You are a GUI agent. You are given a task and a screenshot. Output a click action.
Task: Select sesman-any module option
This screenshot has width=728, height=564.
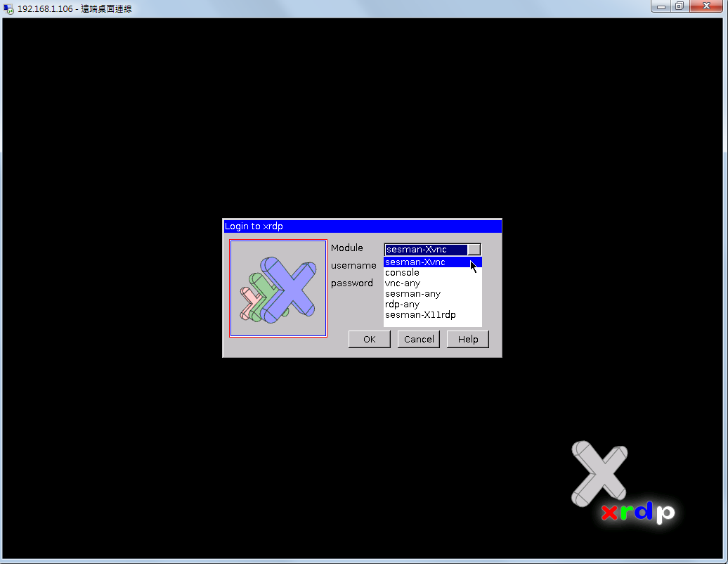(x=413, y=294)
